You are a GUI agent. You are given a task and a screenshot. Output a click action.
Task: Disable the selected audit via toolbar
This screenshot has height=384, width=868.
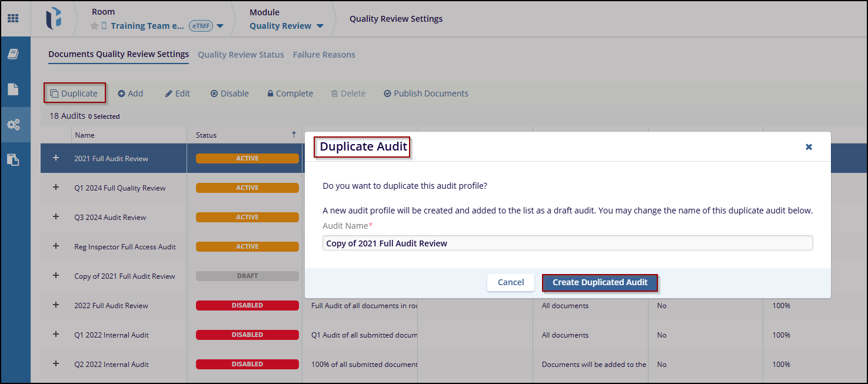[x=230, y=94]
